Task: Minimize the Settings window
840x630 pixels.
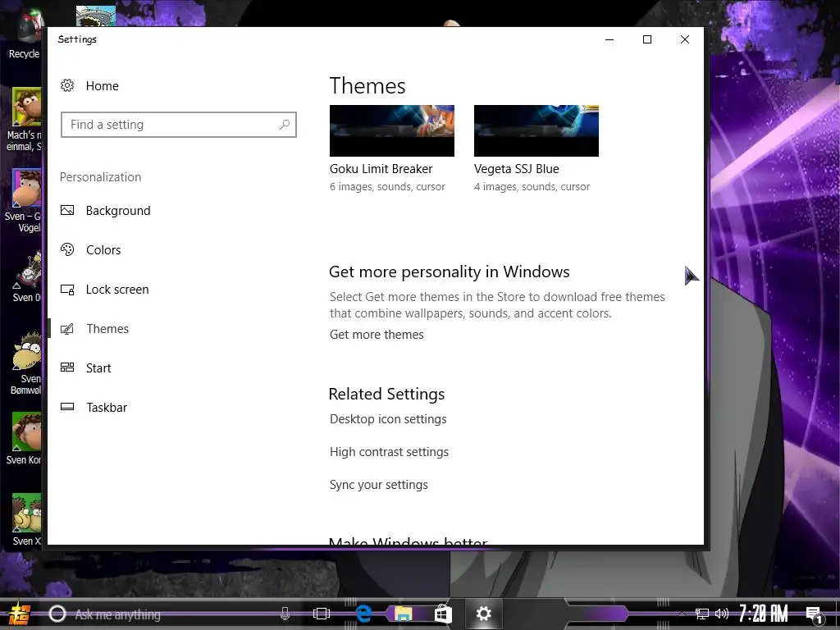Action: click(609, 39)
